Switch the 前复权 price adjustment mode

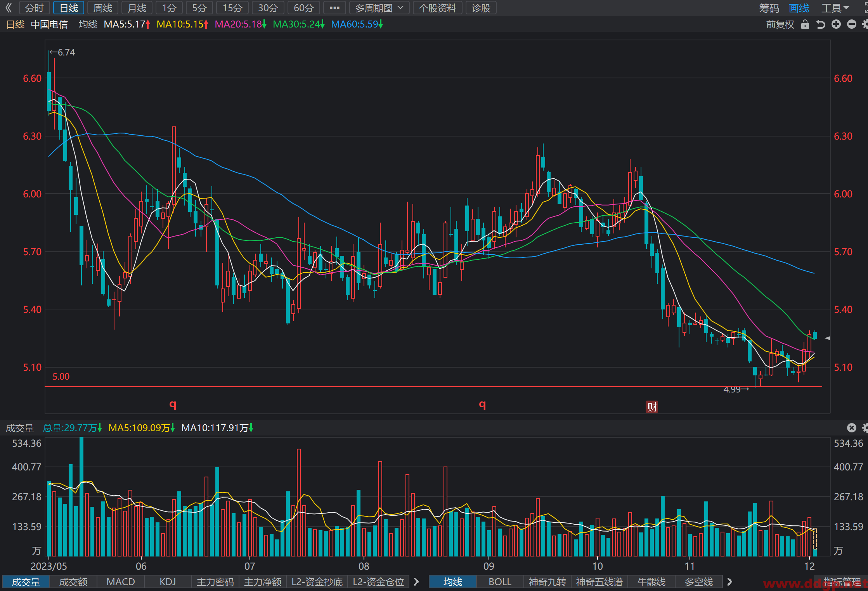[x=780, y=24]
